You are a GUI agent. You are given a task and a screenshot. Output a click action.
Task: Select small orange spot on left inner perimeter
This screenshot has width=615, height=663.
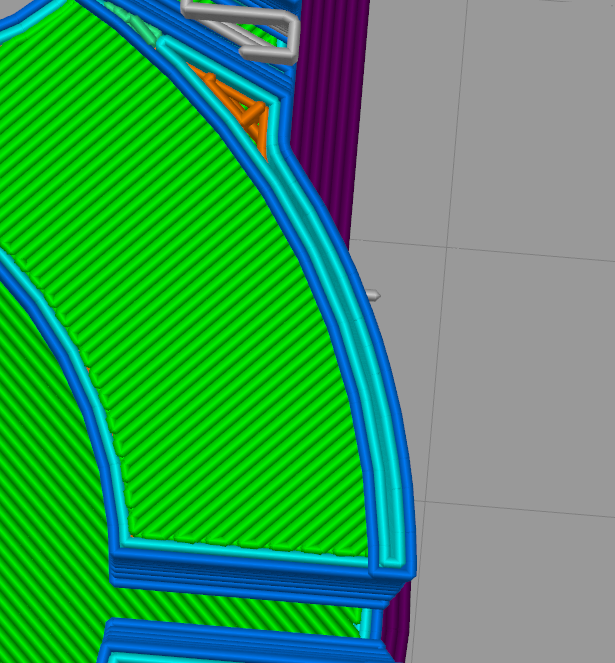pos(88,371)
